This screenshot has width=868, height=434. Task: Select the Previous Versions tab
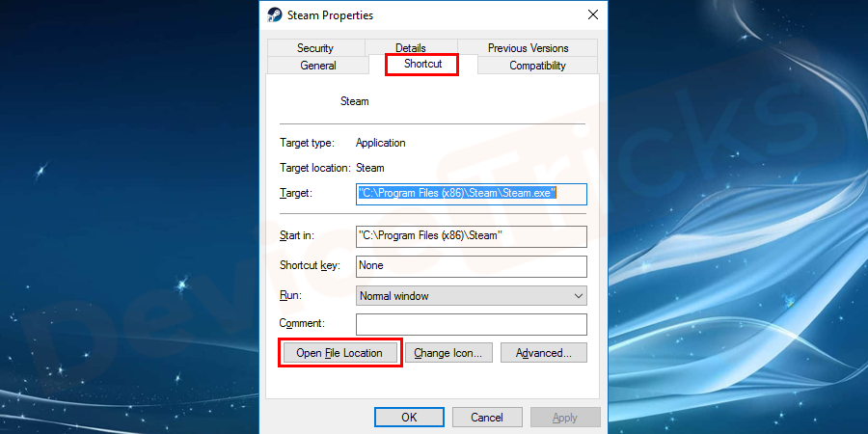[529, 48]
